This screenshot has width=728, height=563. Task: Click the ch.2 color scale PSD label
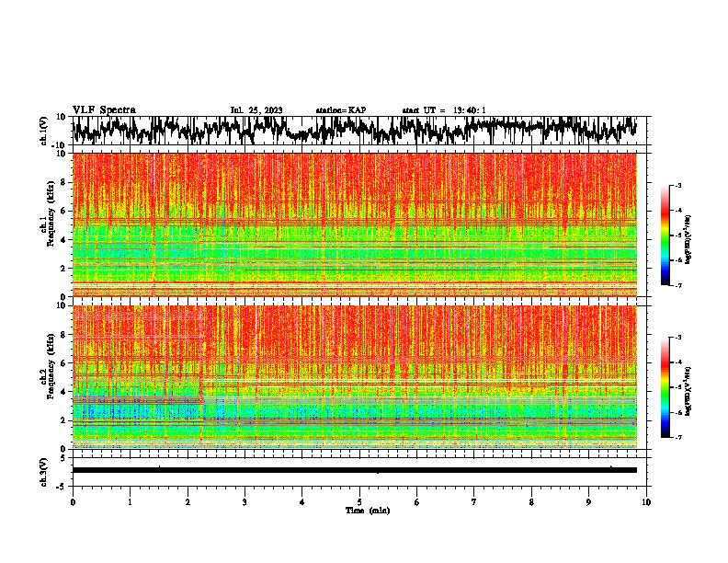(x=688, y=391)
